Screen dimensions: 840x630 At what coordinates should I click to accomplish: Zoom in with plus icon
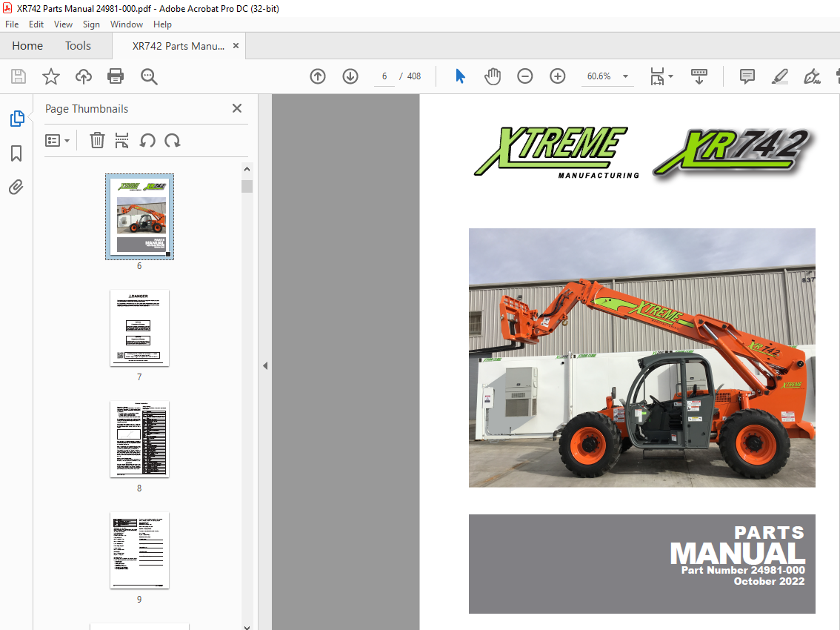coord(558,76)
